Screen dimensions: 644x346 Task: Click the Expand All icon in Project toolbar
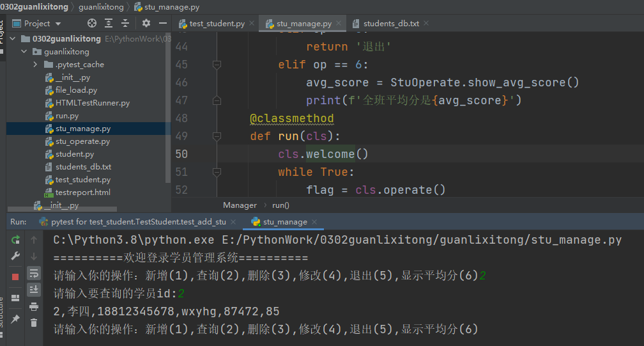click(109, 24)
